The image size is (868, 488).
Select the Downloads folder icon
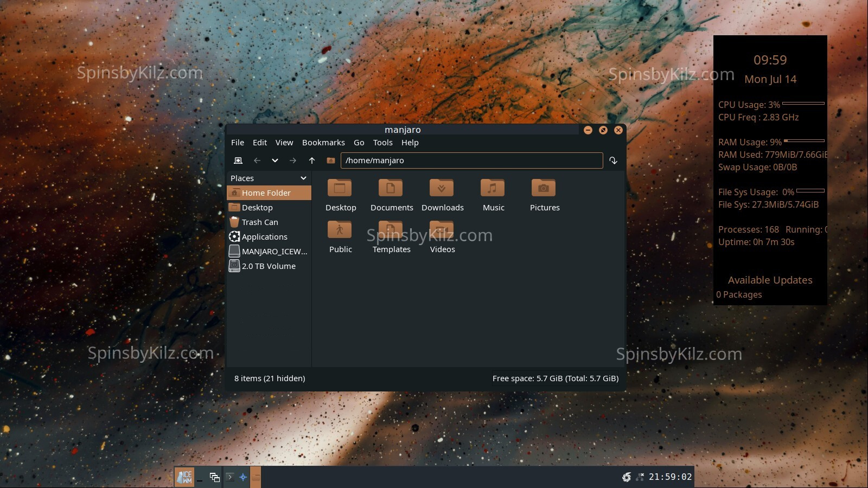(442, 189)
